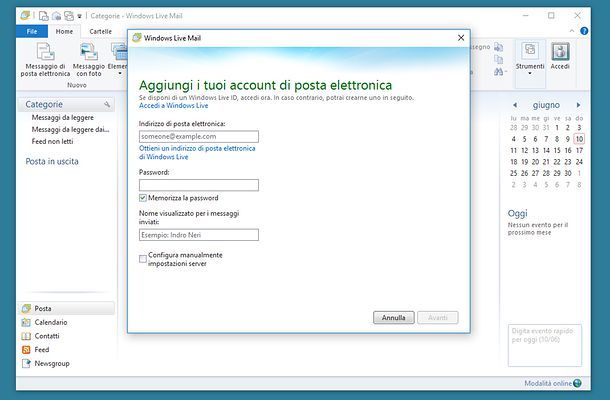Click the help question mark icon
This screenshot has width=610, height=400.
(584, 31)
